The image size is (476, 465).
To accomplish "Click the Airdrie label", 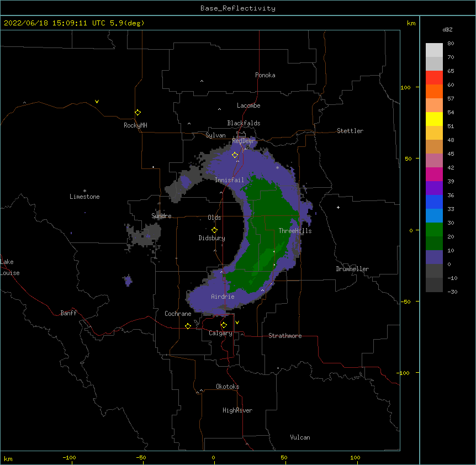I will (223, 297).
